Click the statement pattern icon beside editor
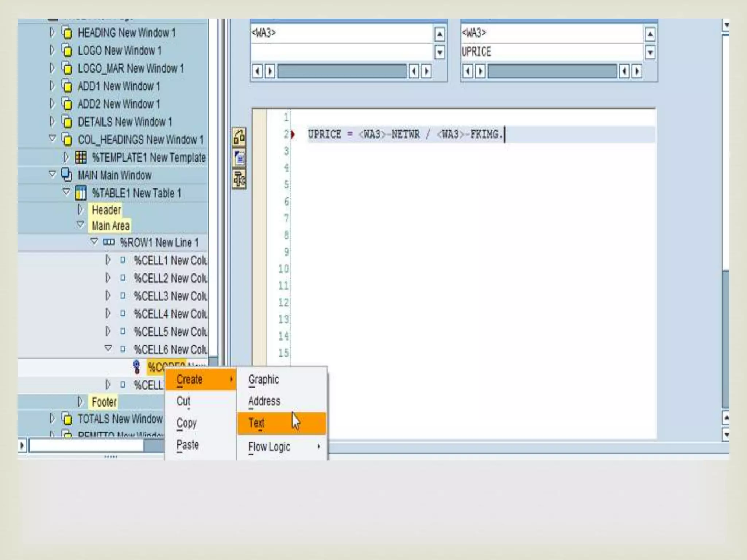This screenshot has width=747, height=560. point(239,158)
